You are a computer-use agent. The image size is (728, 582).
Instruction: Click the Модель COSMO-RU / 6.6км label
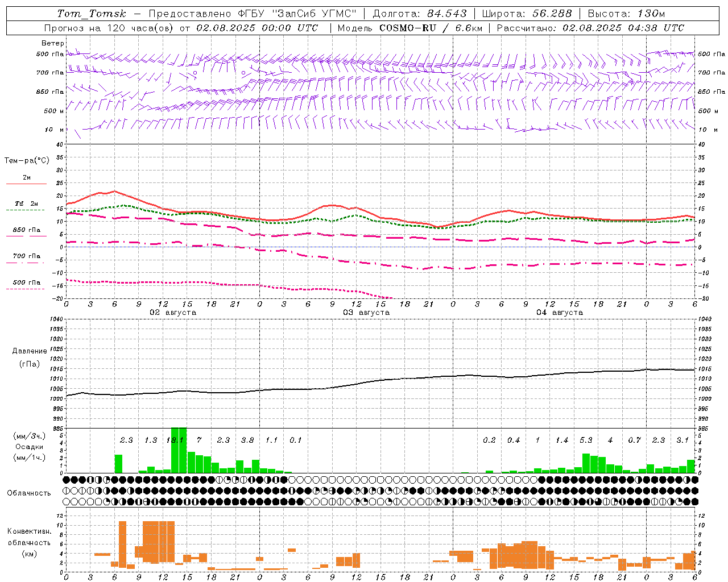point(409,28)
